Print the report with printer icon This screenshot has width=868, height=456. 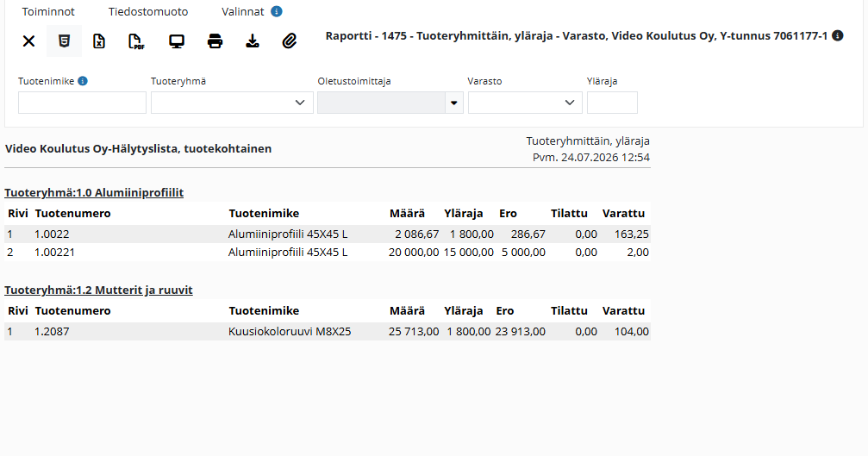click(x=215, y=41)
